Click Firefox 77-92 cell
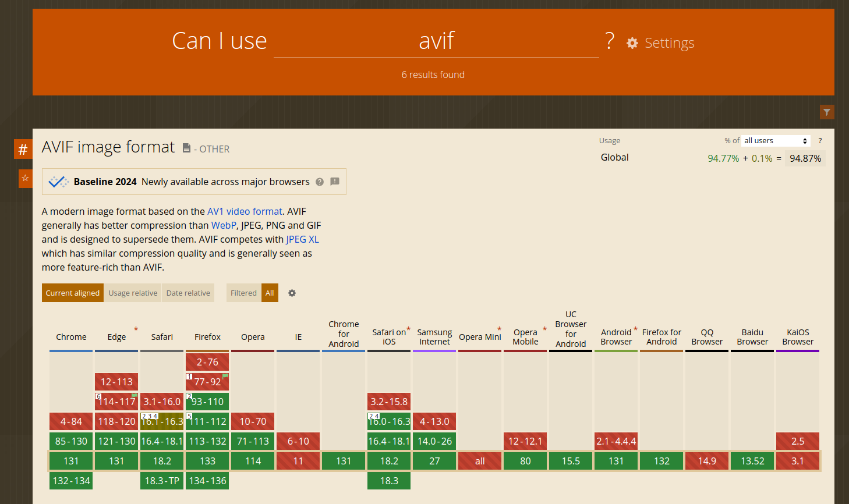The width and height of the screenshot is (849, 504). [x=207, y=382]
